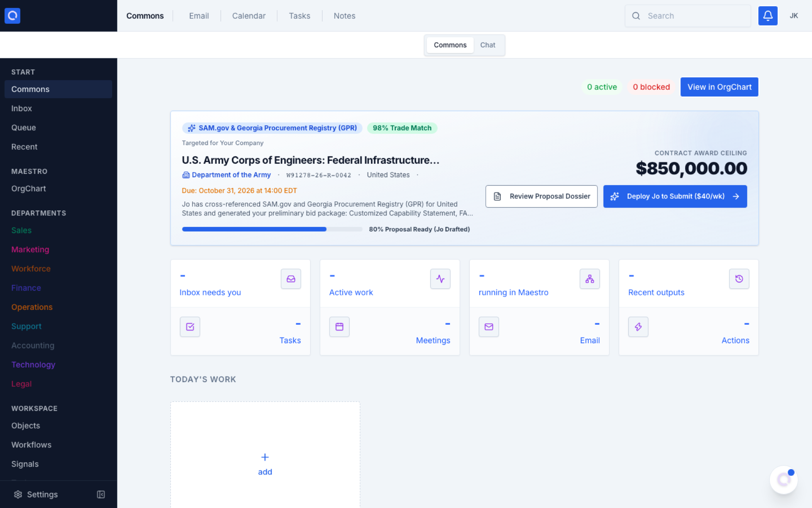The width and height of the screenshot is (812, 508).
Task: Click Deploy Jo to Submit button
Action: click(x=675, y=196)
